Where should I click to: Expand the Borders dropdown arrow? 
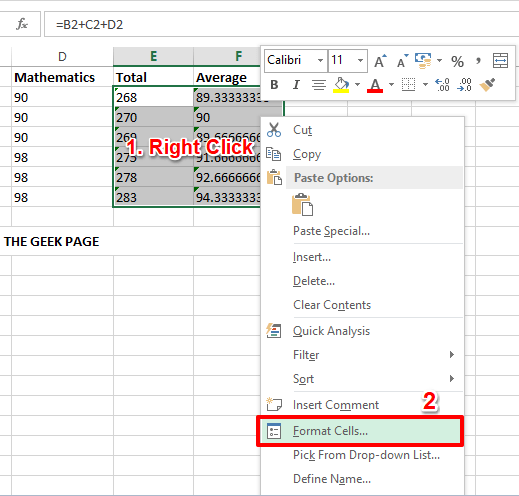click(x=425, y=85)
